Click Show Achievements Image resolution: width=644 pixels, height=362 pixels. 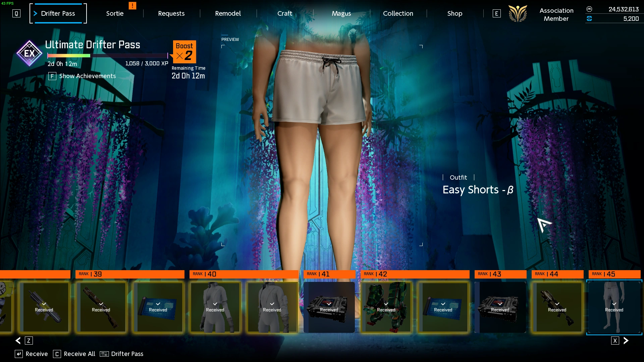87,76
